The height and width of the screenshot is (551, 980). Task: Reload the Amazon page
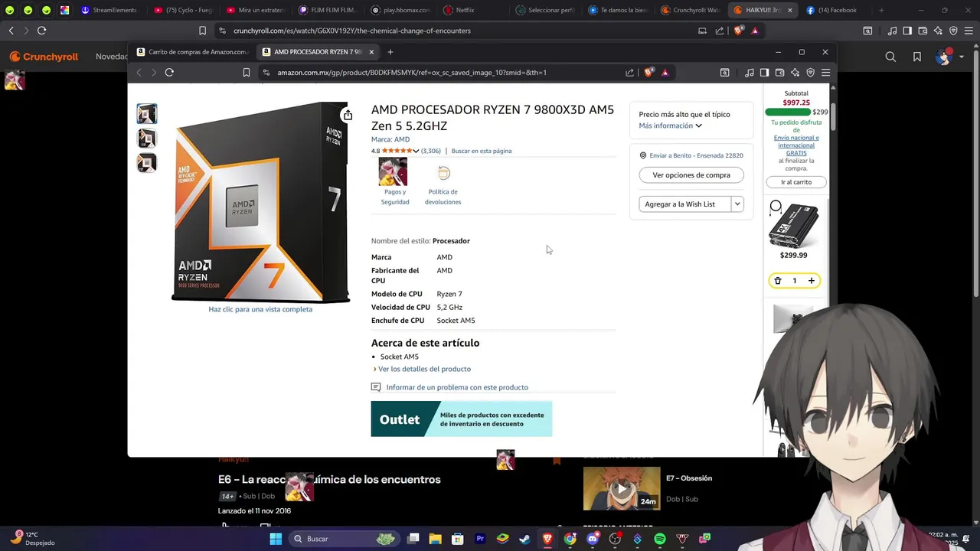click(x=169, y=73)
